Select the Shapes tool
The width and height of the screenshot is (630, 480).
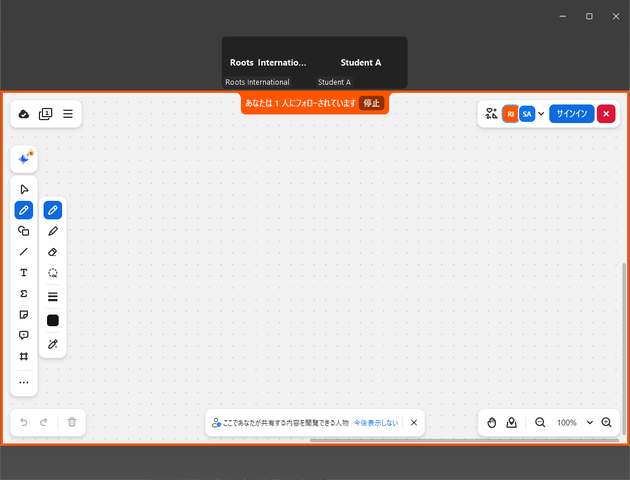pos(24,231)
